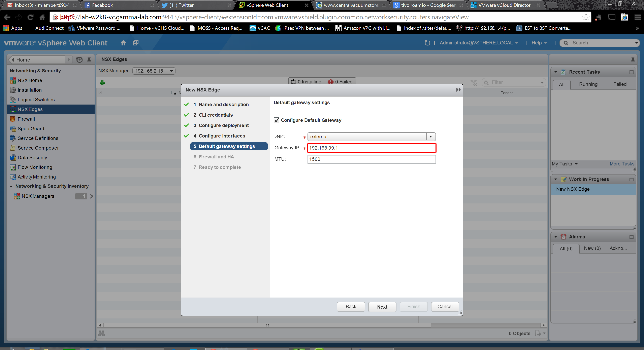The width and height of the screenshot is (644, 350).
Task: Click the Next button
Action: [x=382, y=307]
